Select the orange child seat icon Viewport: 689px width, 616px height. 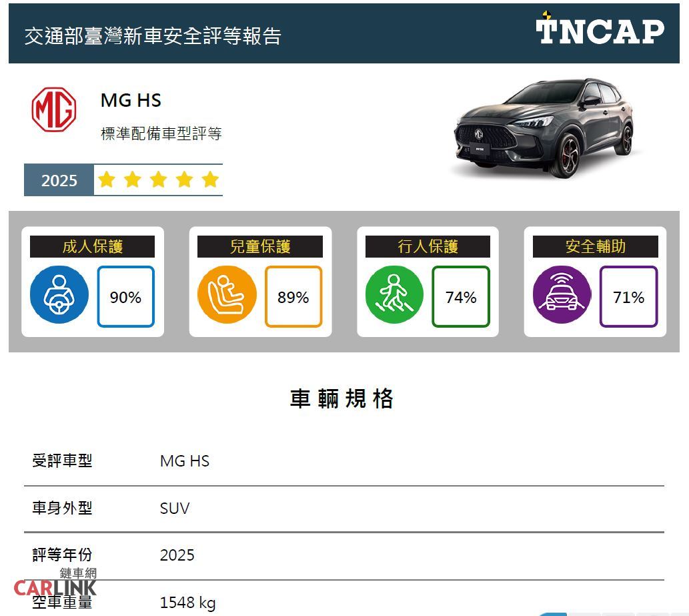tap(227, 295)
